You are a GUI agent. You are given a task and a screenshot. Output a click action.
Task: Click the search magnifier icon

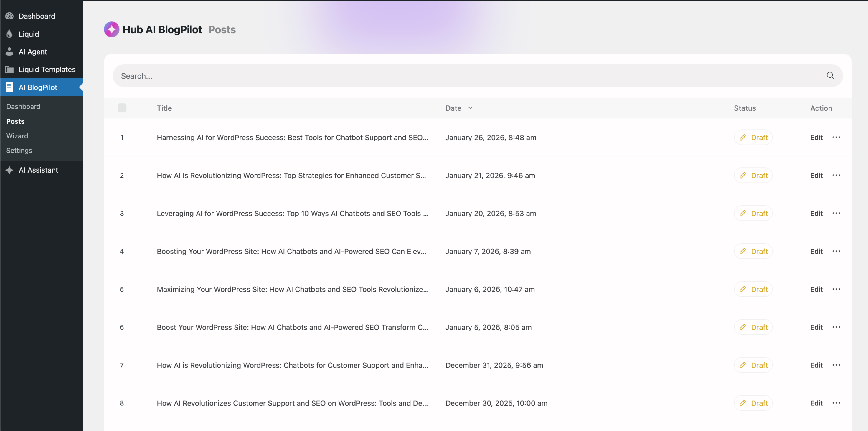pyautogui.click(x=830, y=76)
